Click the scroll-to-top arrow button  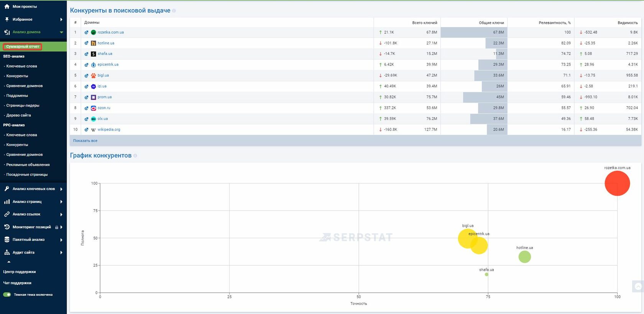coord(638,286)
